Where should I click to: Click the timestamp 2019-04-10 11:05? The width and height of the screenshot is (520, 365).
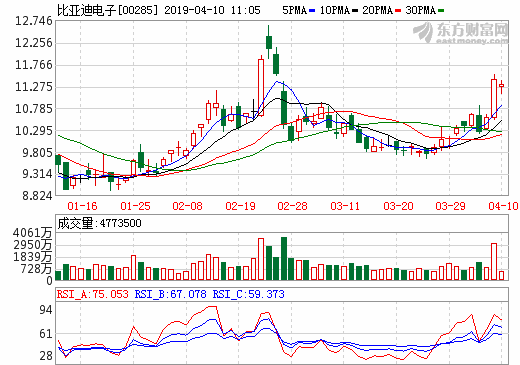pos(212,10)
